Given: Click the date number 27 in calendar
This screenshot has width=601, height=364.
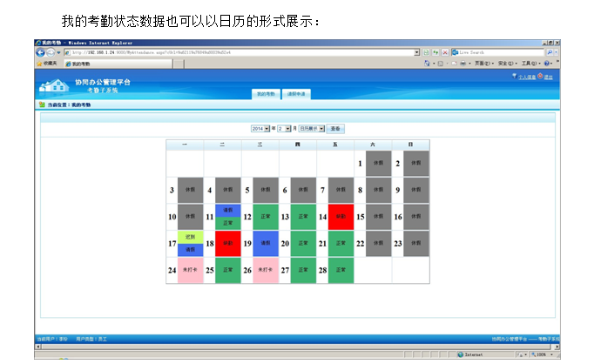Looking at the screenshot, I should pos(285,271).
